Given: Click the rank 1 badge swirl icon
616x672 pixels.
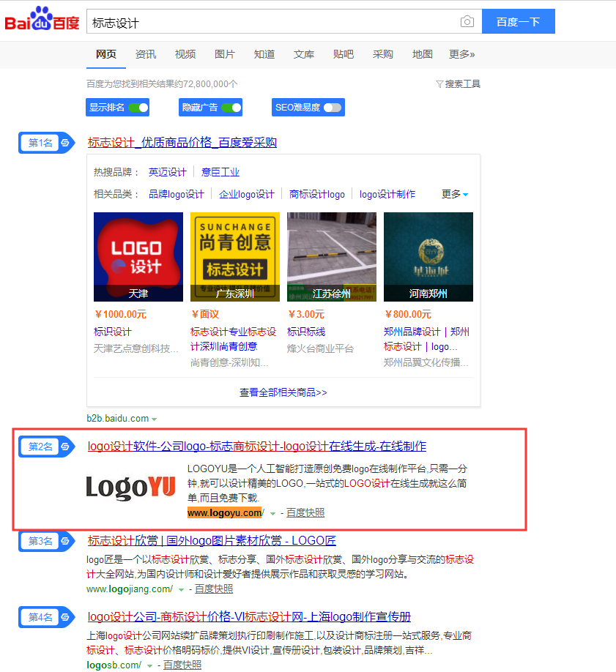Looking at the screenshot, I should [65, 143].
